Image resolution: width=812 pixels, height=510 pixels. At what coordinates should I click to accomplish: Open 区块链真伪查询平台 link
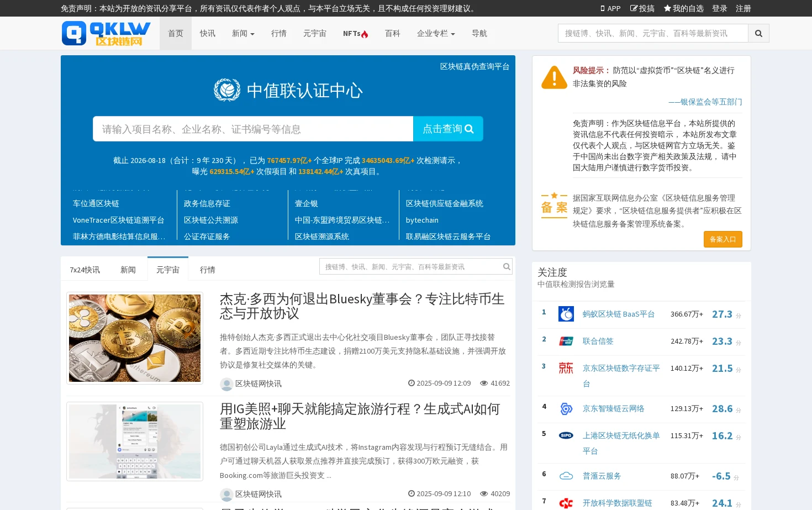(475, 66)
